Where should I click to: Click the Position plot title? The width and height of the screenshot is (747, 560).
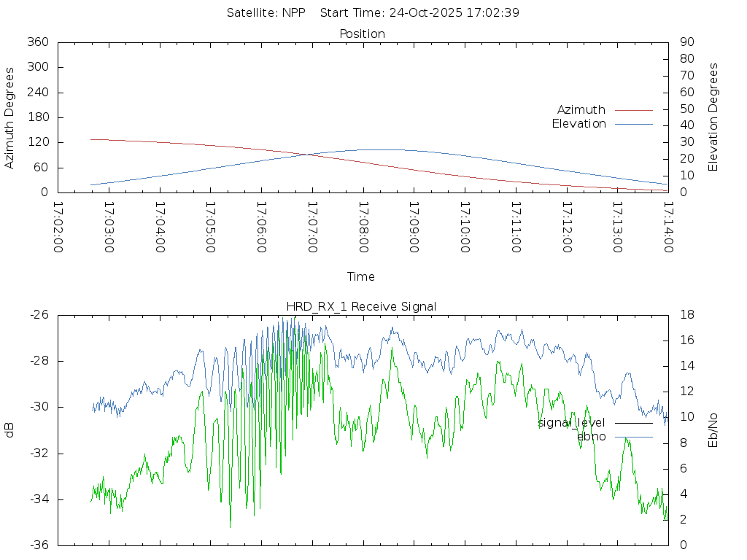[362, 34]
